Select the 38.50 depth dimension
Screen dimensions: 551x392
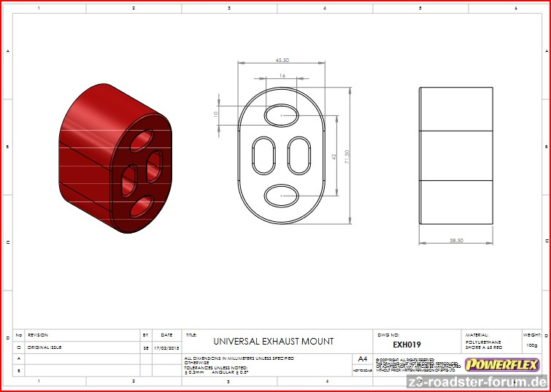[455, 241]
